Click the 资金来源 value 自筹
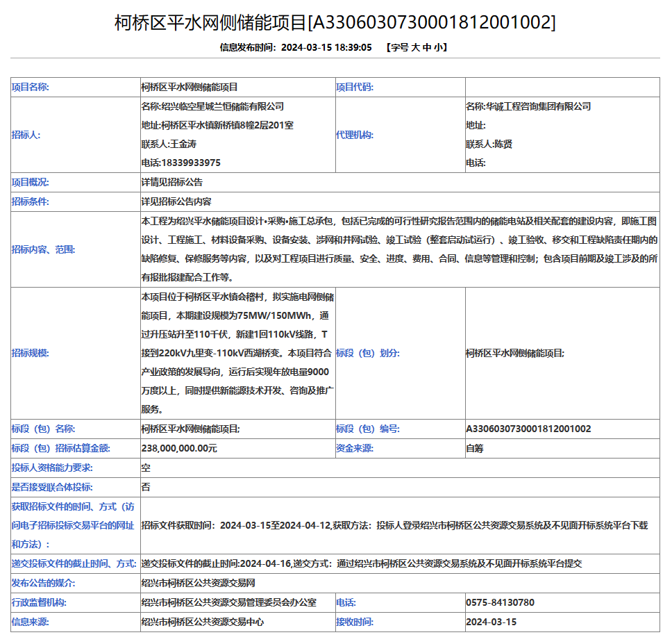The image size is (672, 644). [x=475, y=449]
